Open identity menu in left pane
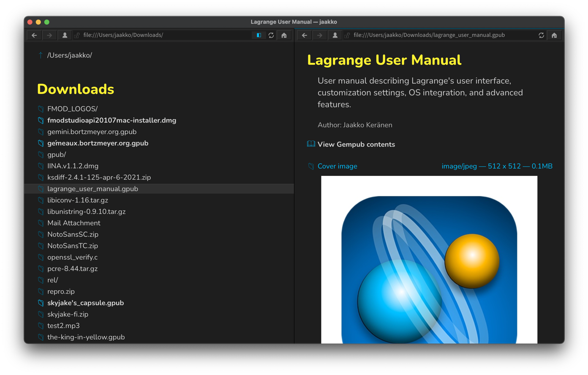 coord(65,35)
